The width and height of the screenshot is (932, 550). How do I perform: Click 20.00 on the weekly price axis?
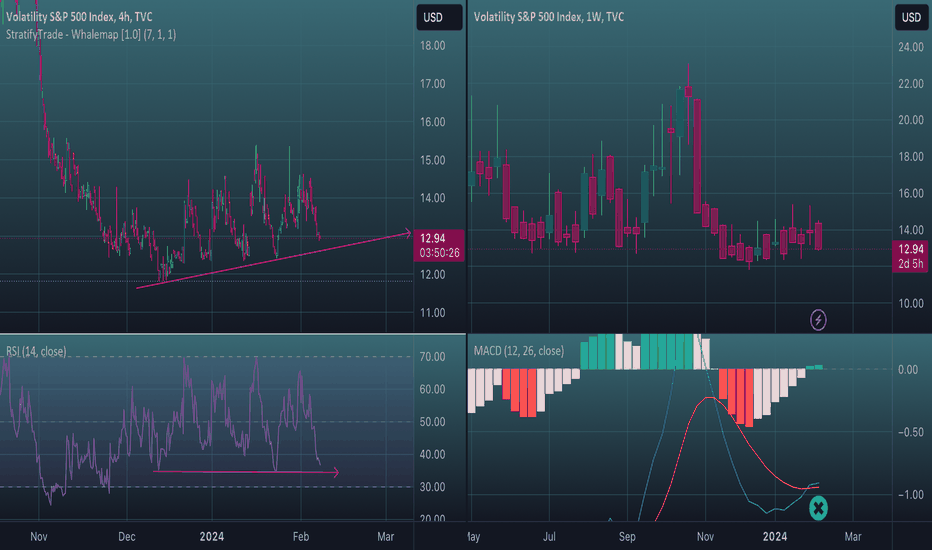pos(911,120)
